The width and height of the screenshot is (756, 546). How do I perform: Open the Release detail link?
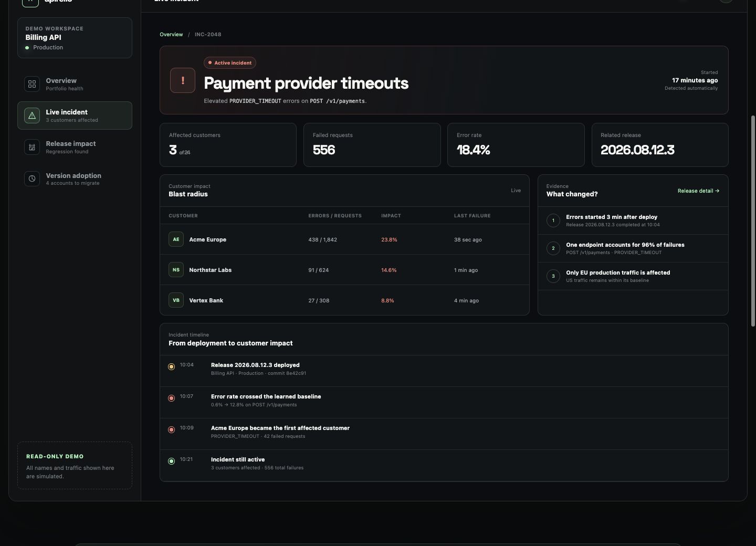[x=698, y=191]
